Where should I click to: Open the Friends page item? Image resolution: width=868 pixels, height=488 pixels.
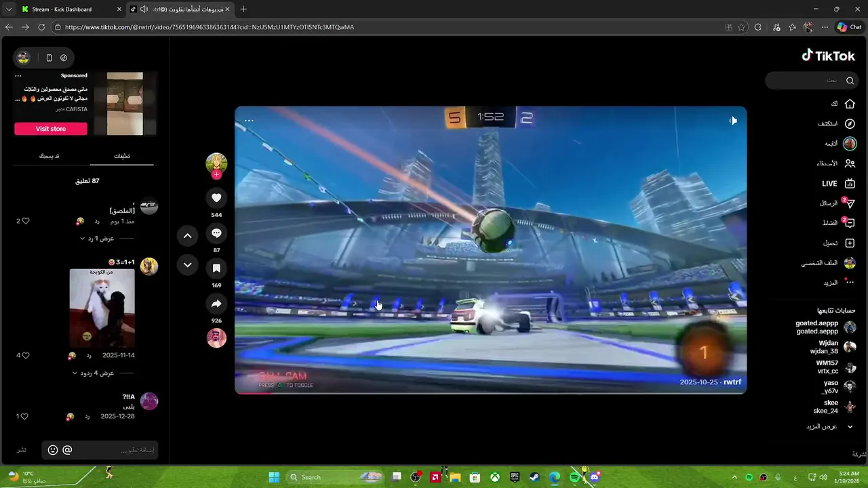point(836,163)
